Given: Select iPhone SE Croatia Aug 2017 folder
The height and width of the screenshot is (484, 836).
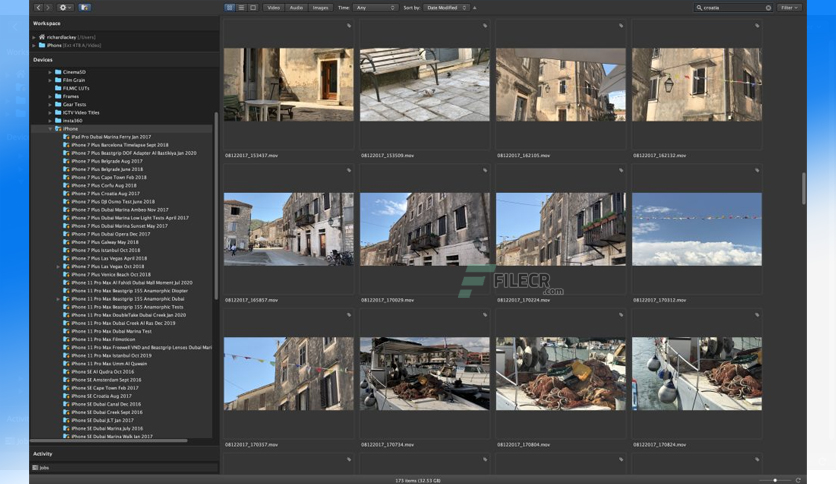Looking at the screenshot, I should tap(101, 396).
